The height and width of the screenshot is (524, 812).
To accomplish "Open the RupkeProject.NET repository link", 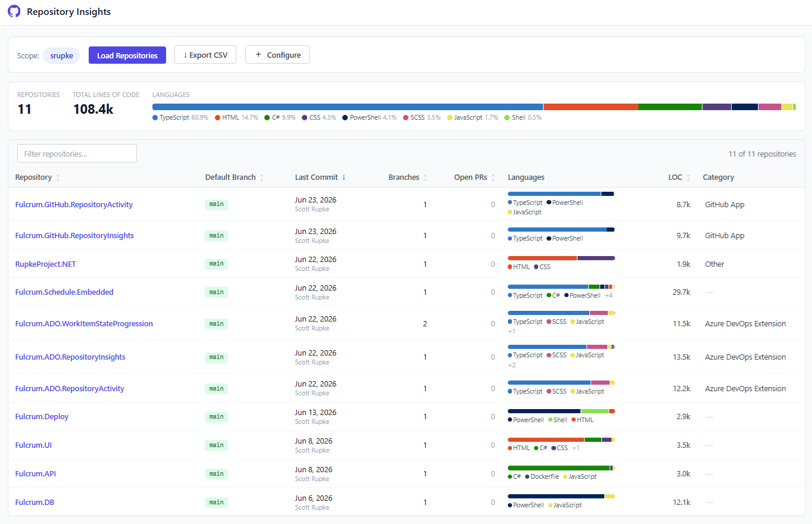I will coord(45,264).
